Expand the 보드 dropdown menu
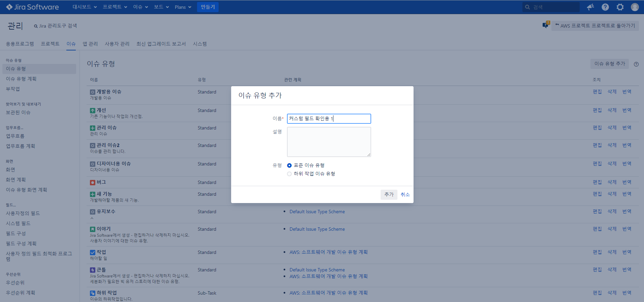Image resolution: width=644 pixels, height=302 pixels. point(161,7)
